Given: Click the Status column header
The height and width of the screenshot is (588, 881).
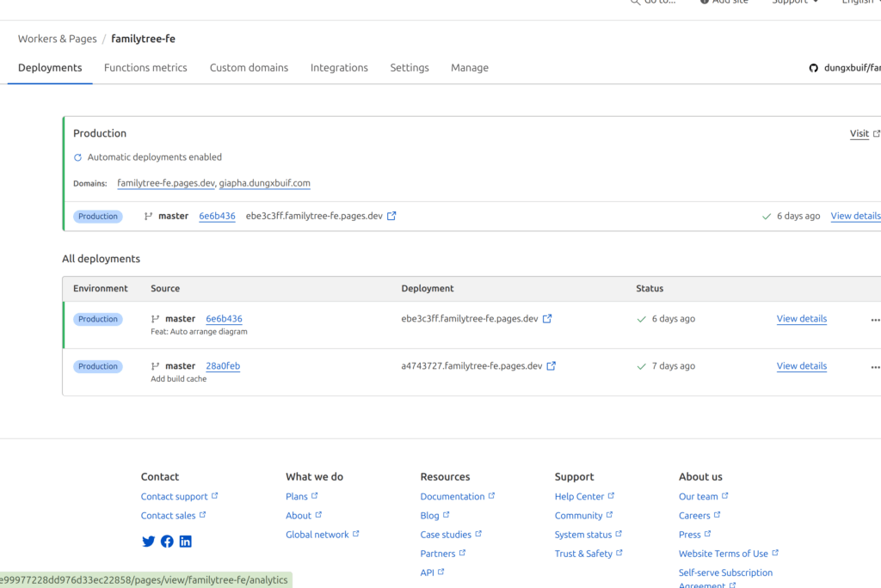Looking at the screenshot, I should click(650, 289).
